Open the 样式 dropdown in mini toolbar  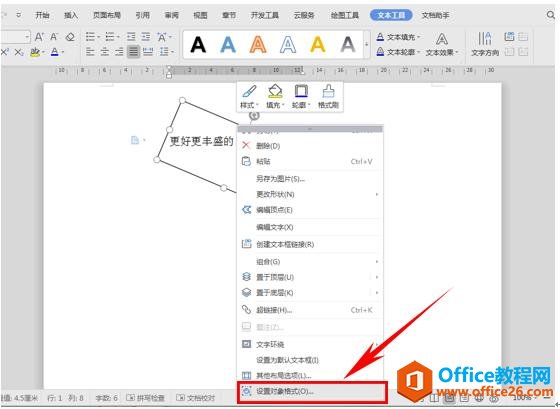coord(249,97)
